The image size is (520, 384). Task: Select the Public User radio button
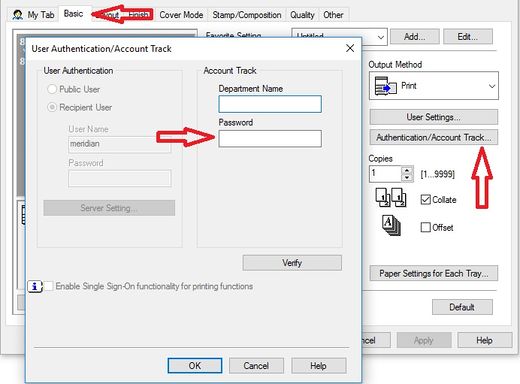(52, 89)
